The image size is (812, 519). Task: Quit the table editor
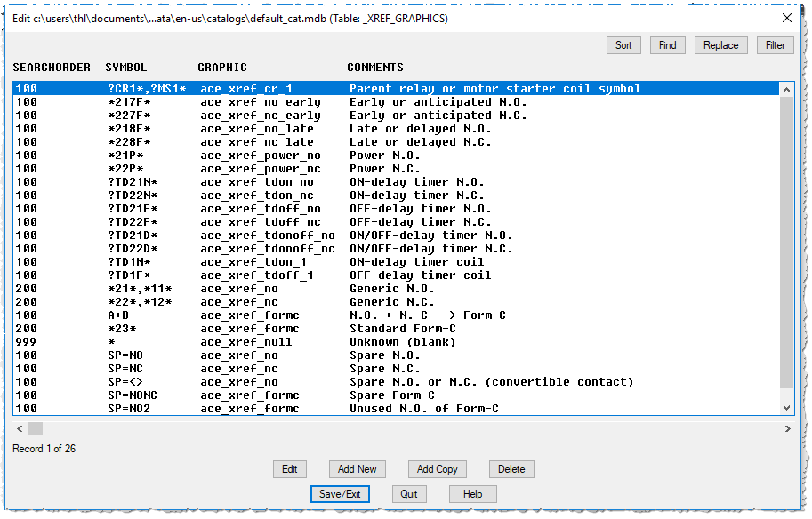[x=408, y=494]
